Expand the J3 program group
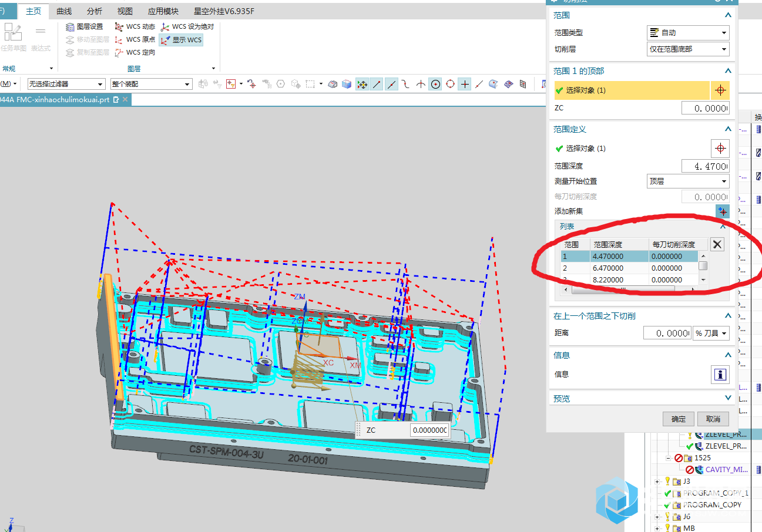The height and width of the screenshot is (532, 762). pyautogui.click(x=657, y=482)
